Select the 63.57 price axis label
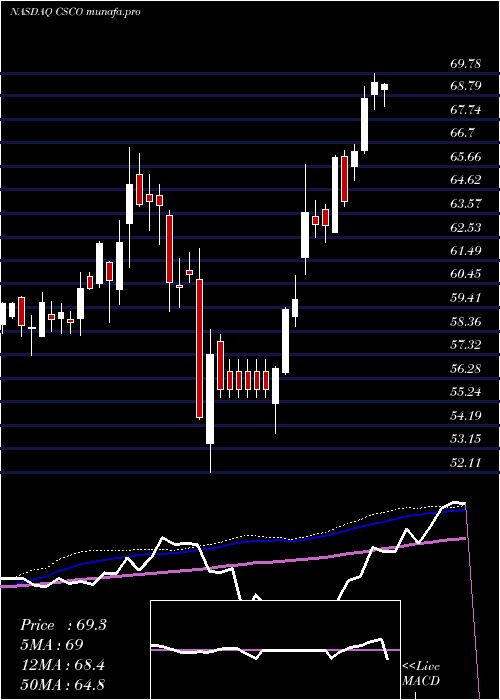Screen dimensions: 500x700 466,204
